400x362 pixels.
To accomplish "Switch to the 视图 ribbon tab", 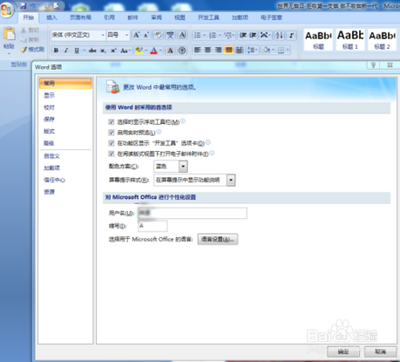I will (x=180, y=17).
